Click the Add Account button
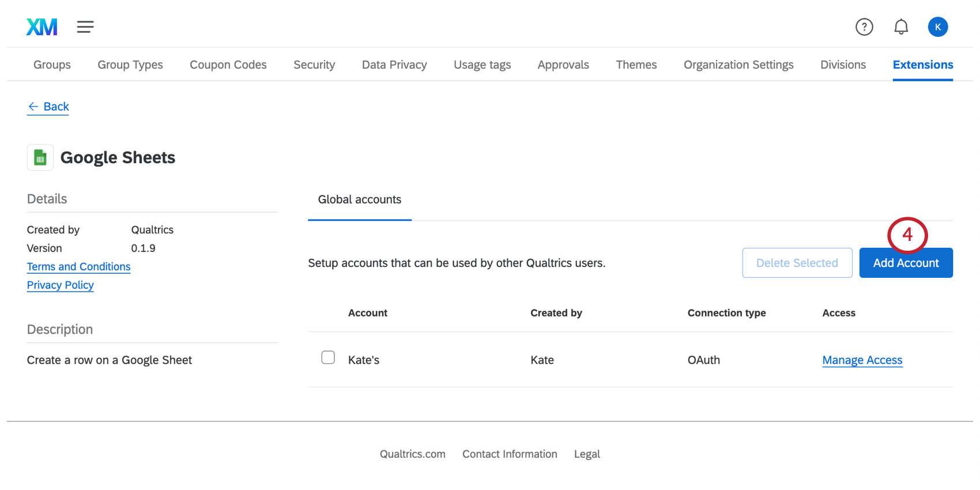This screenshot has height=490, width=980. 906,263
